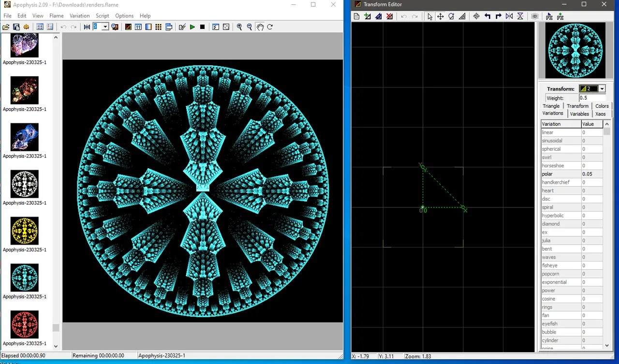This screenshot has height=364, width=619.
Task: Select the Zoom out magnifier tool
Action: pos(250,27)
